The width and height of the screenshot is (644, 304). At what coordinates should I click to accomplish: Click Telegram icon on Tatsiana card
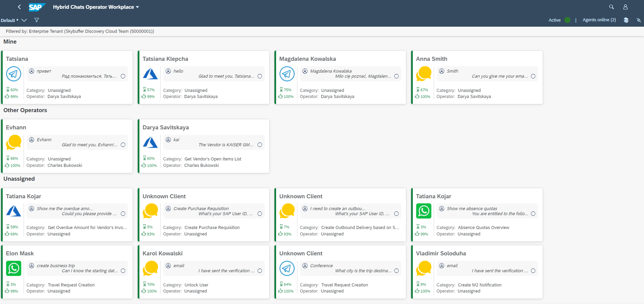tap(14, 74)
